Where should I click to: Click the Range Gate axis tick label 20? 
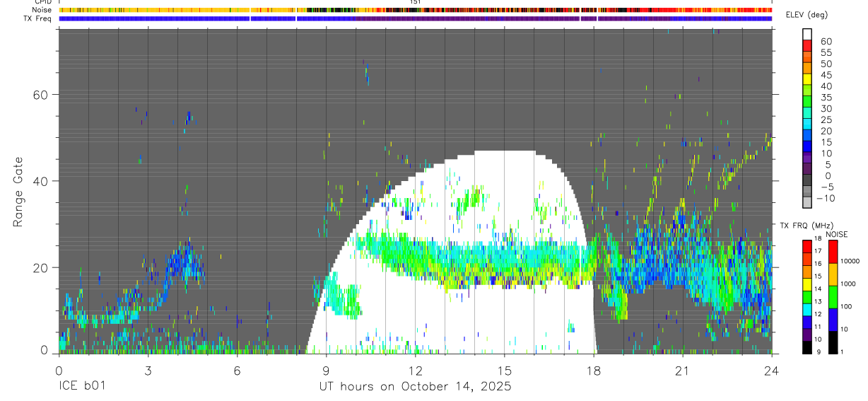(40, 267)
